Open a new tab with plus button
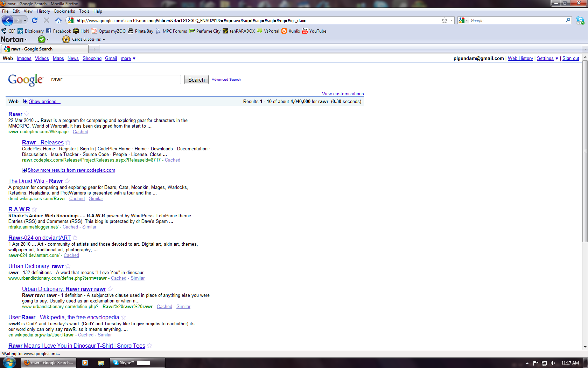Viewport: 588px width, 368px height. [x=94, y=49]
